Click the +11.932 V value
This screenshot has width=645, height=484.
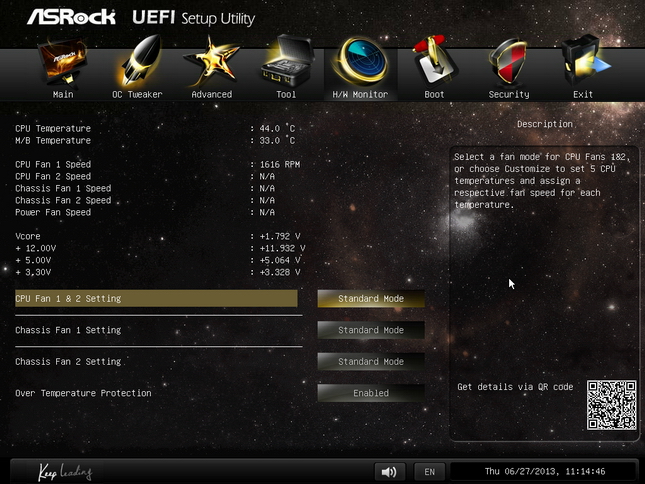[283, 248]
